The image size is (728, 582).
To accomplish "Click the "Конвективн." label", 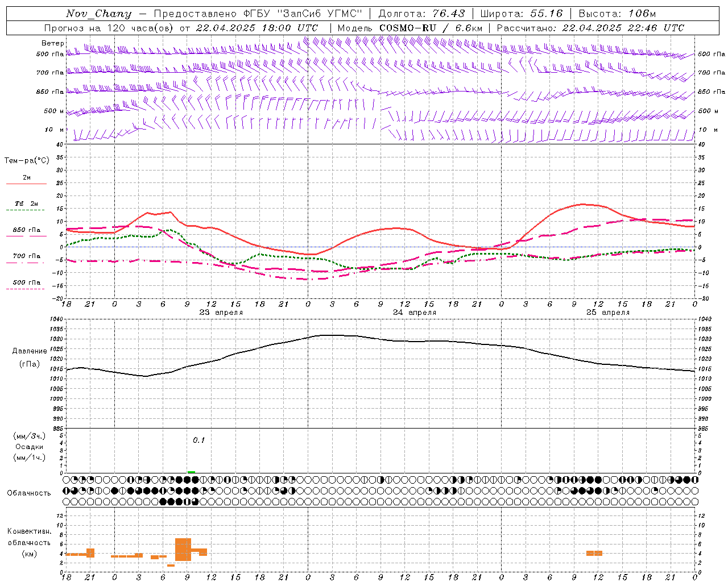I will point(29,531).
